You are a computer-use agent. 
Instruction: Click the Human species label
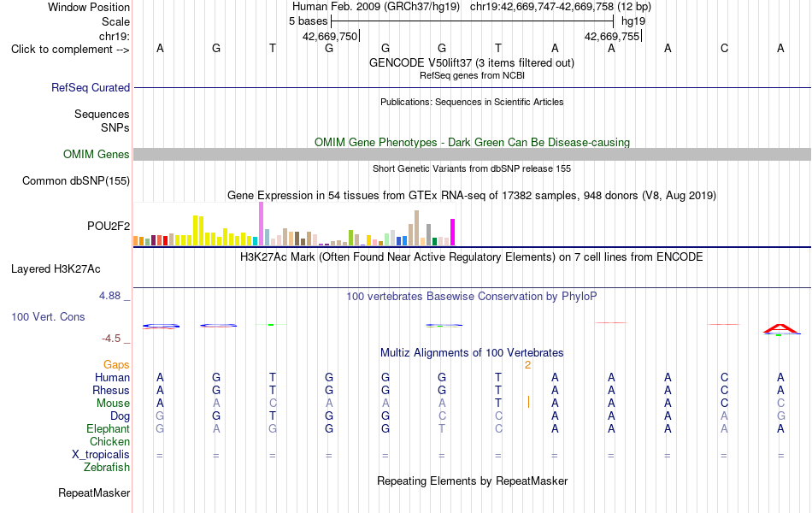112,377
